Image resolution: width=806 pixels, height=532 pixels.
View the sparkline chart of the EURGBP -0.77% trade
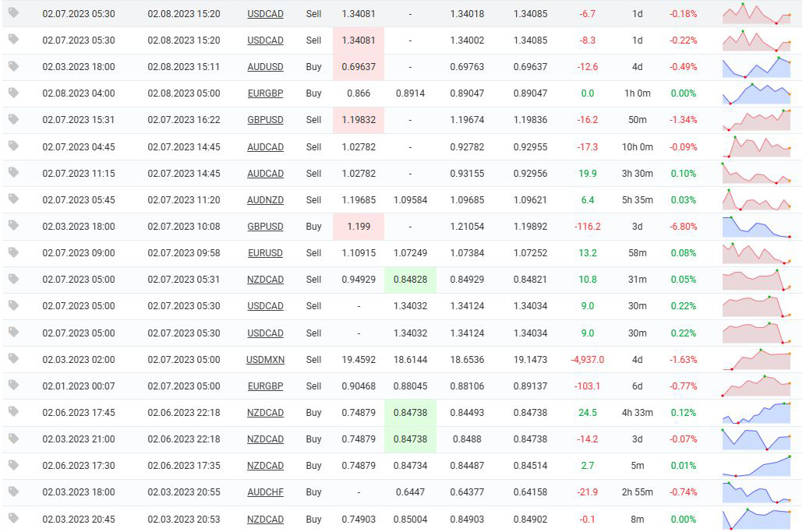pyautogui.click(x=756, y=386)
